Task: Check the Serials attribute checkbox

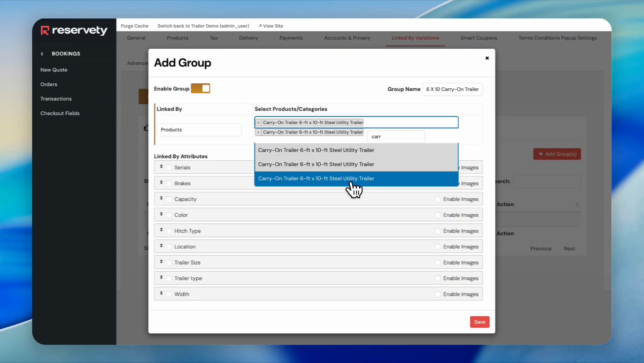Action: pyautogui.click(x=169, y=168)
